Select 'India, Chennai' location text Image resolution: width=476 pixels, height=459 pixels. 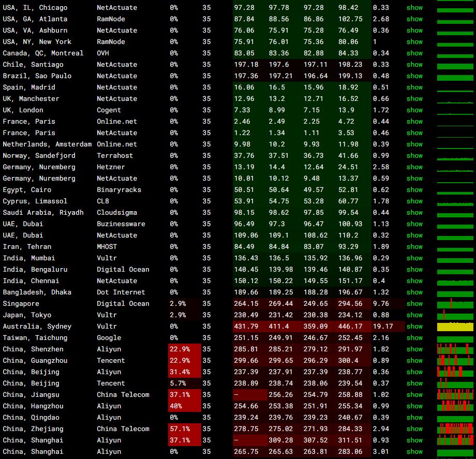pyautogui.click(x=31, y=281)
